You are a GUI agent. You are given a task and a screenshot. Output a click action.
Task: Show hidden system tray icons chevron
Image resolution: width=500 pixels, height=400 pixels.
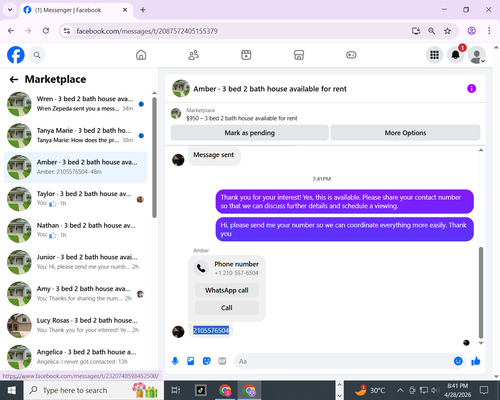click(400, 390)
